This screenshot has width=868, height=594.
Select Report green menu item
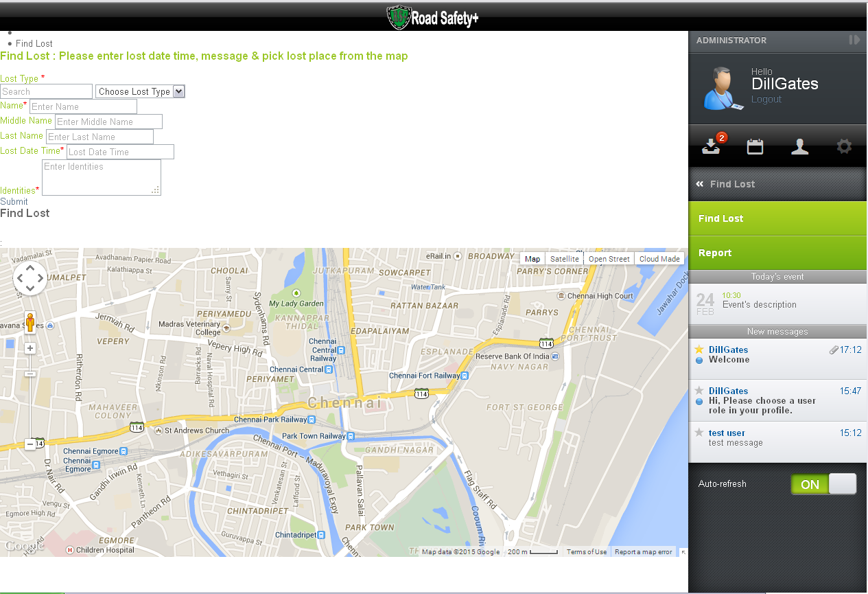(x=778, y=253)
